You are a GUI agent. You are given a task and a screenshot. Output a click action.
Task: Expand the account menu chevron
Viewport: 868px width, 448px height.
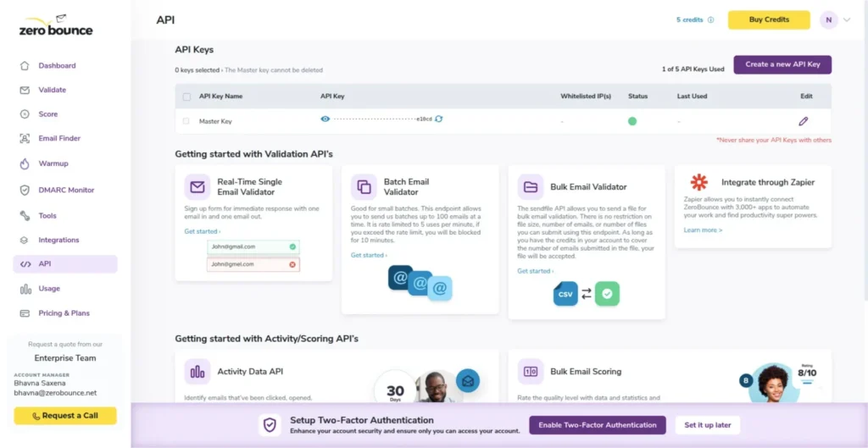pyautogui.click(x=847, y=20)
